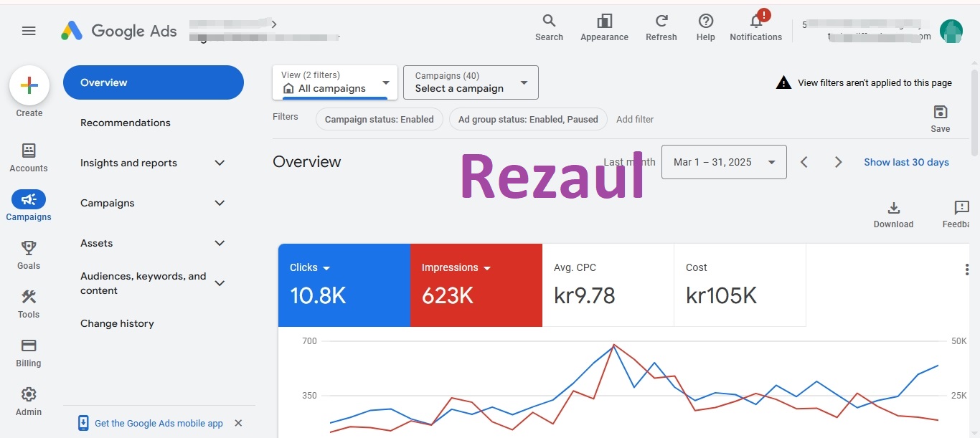Viewport: 980px width, 438px height.
Task: Click the 50K right axis label
Action: coord(959,341)
